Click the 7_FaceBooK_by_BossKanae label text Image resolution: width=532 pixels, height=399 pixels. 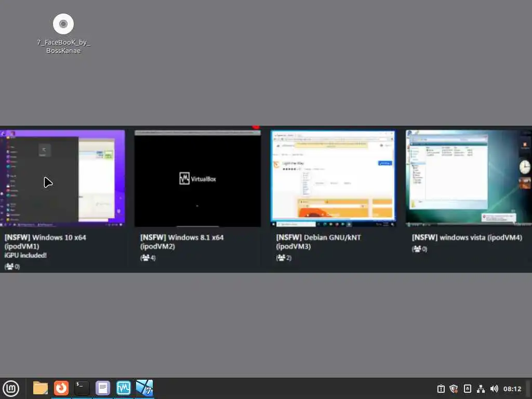pyautogui.click(x=63, y=46)
